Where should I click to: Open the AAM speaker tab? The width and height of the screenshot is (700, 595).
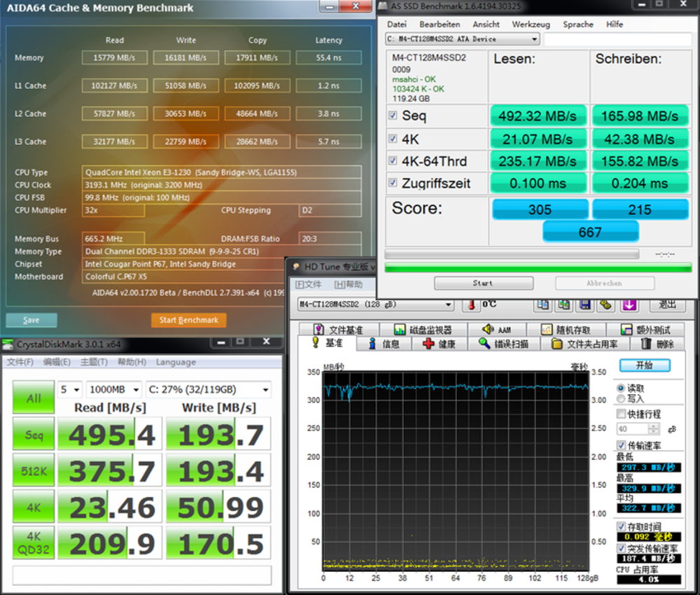tap(496, 330)
